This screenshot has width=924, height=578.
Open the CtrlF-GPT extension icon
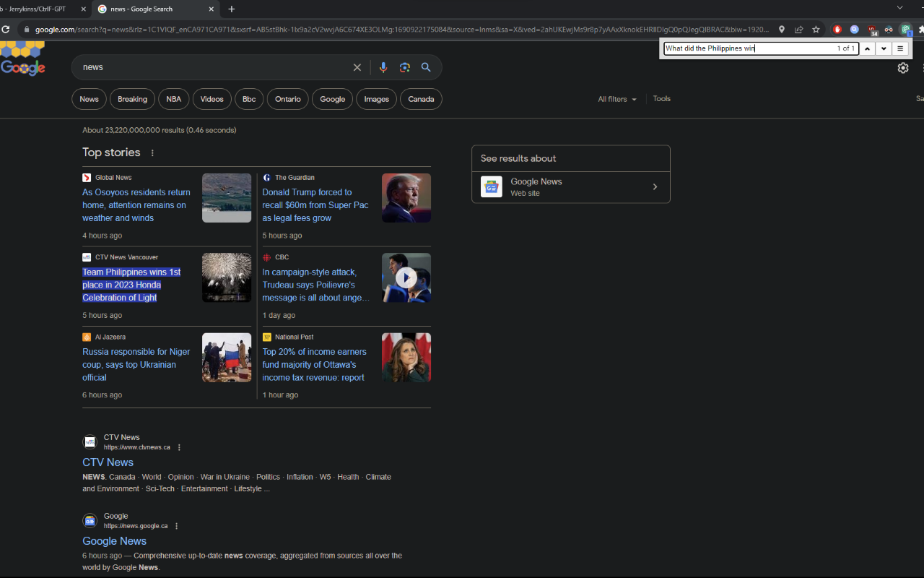pyautogui.click(x=906, y=30)
